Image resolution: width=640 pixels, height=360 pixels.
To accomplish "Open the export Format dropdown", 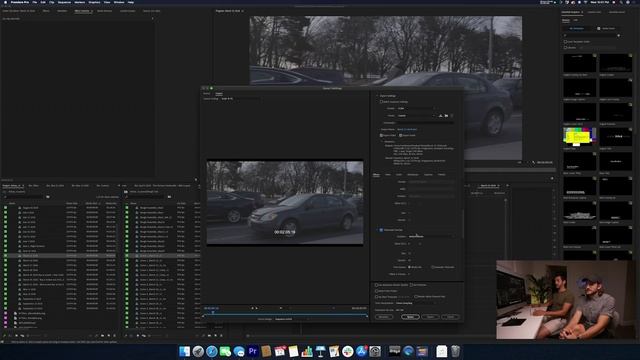I will 416,109.
